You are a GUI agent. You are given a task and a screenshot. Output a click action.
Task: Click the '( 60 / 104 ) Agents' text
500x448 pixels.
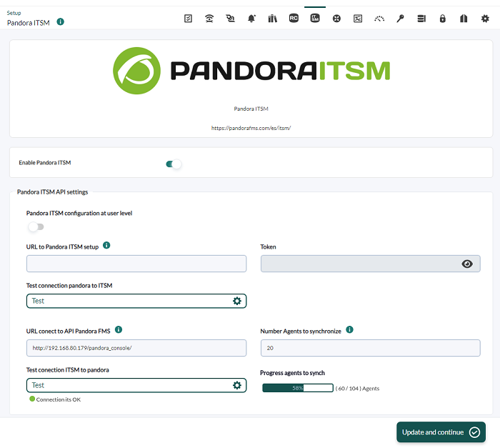tap(357, 388)
